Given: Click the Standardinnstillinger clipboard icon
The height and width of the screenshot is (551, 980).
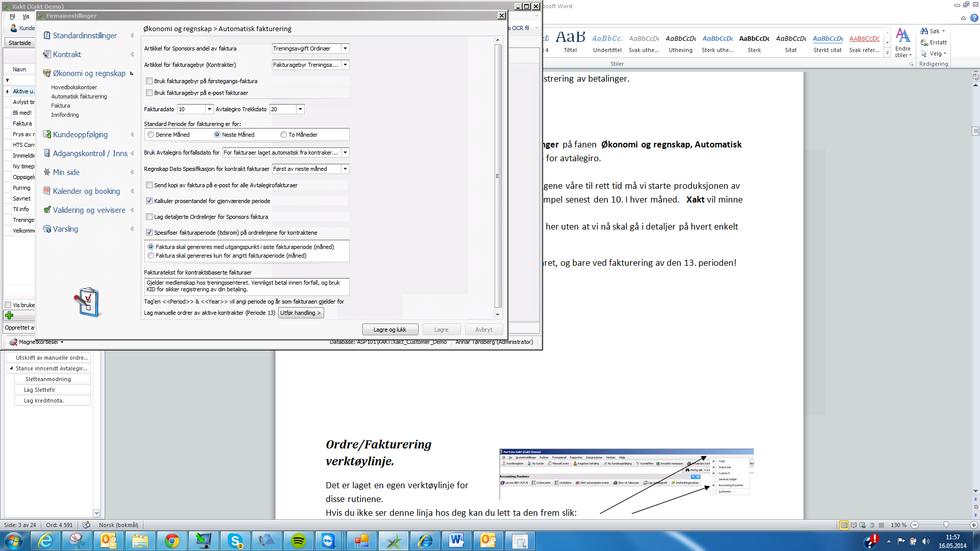Looking at the screenshot, I should [x=46, y=35].
